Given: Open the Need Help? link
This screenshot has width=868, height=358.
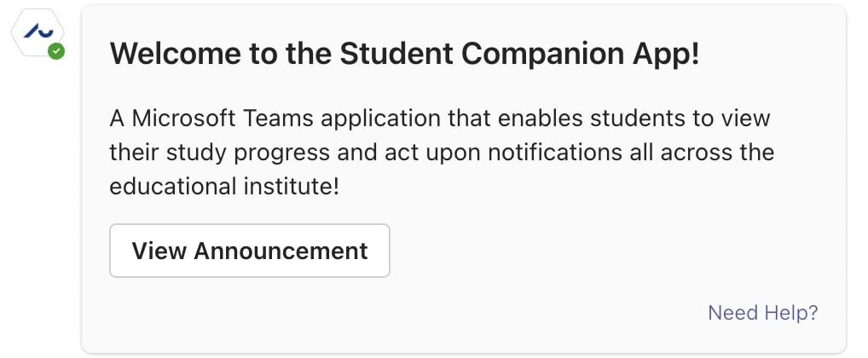Looking at the screenshot, I should 763,313.
